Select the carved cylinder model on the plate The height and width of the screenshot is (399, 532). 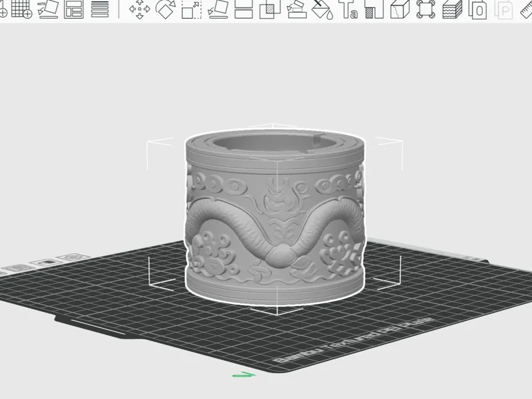click(275, 217)
